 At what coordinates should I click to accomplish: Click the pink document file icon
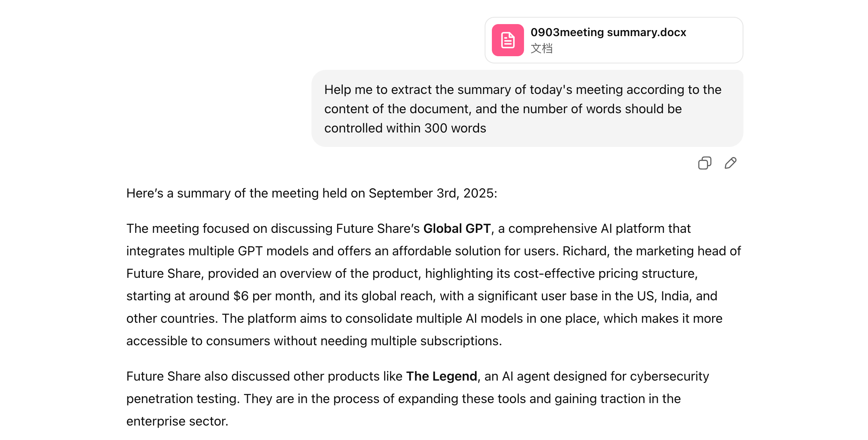click(x=508, y=40)
